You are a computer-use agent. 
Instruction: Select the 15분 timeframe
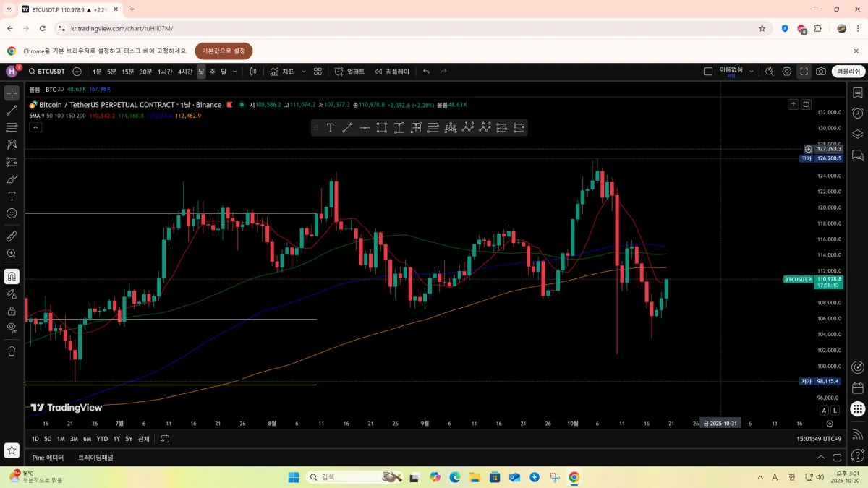(x=128, y=72)
